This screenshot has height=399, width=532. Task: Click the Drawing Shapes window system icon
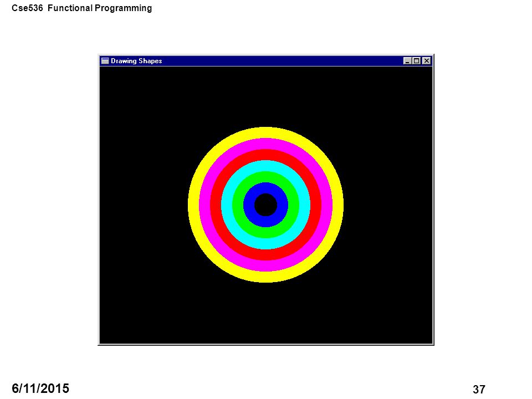point(105,61)
